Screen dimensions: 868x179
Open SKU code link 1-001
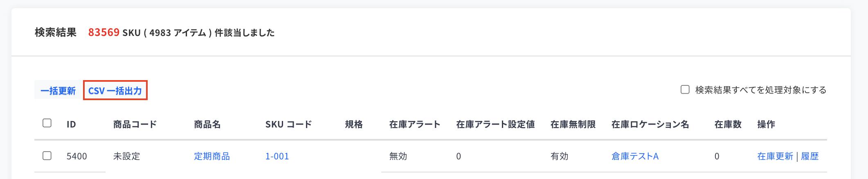[x=277, y=156]
